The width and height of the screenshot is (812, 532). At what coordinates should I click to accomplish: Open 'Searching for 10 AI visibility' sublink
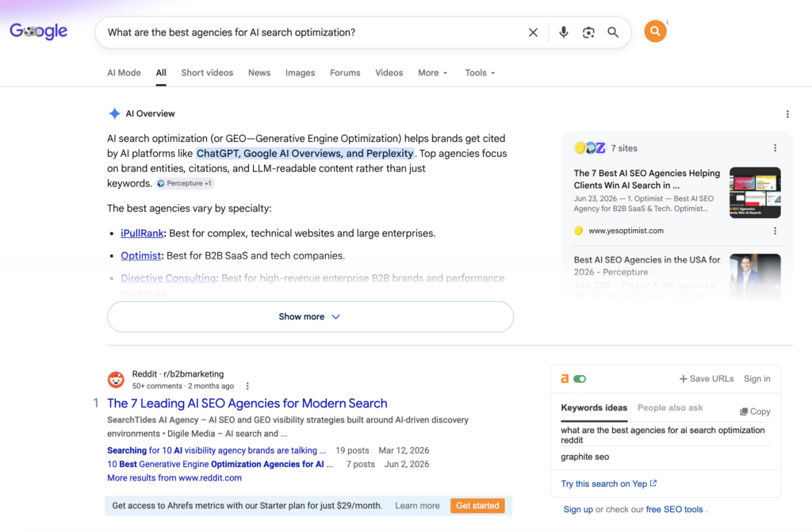216,450
